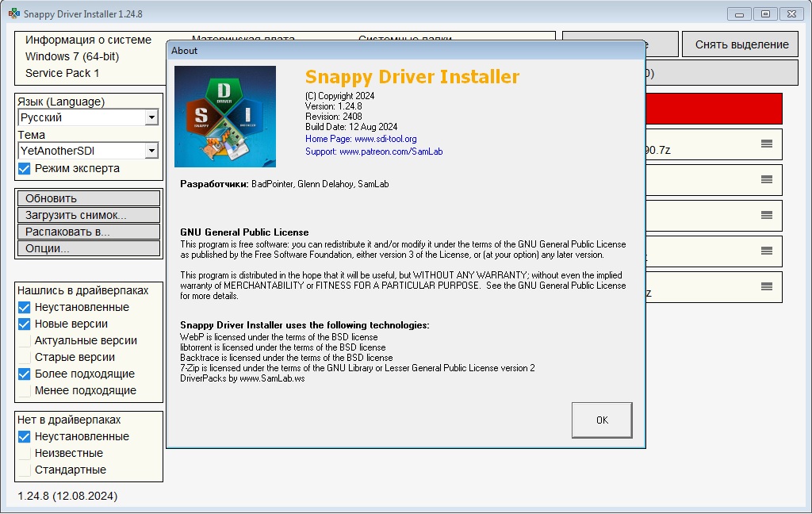812x514 pixels.
Task: Click OK to close the About dialog
Action: [602, 420]
